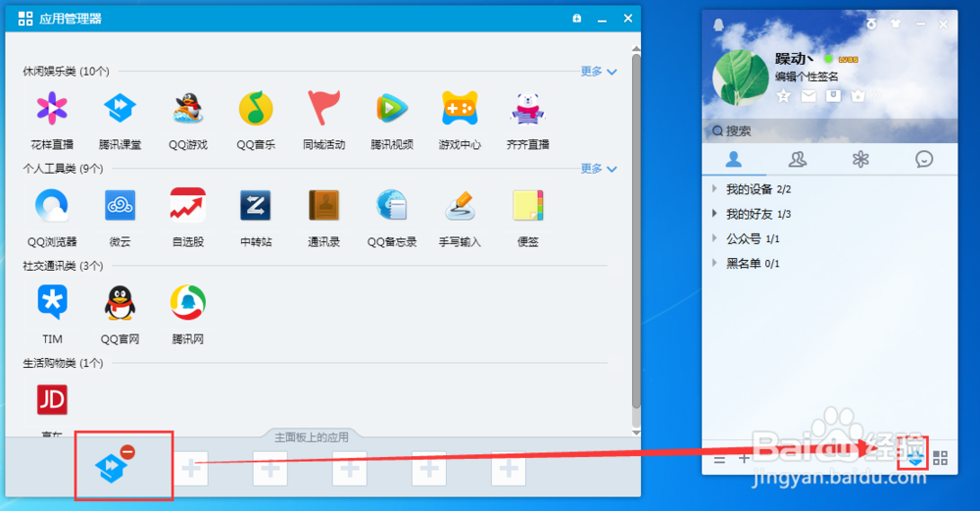Expand more 个人工具类 apps with 更多
This screenshot has height=511, width=980.
click(598, 169)
